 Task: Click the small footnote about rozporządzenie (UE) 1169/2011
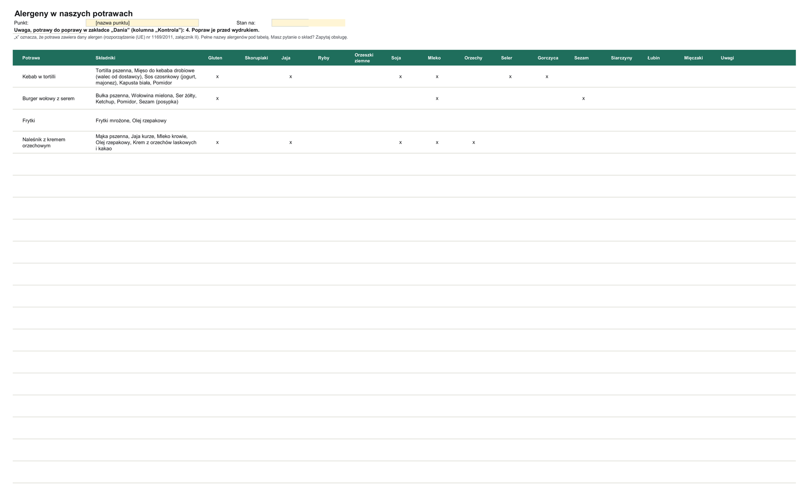[x=181, y=37]
